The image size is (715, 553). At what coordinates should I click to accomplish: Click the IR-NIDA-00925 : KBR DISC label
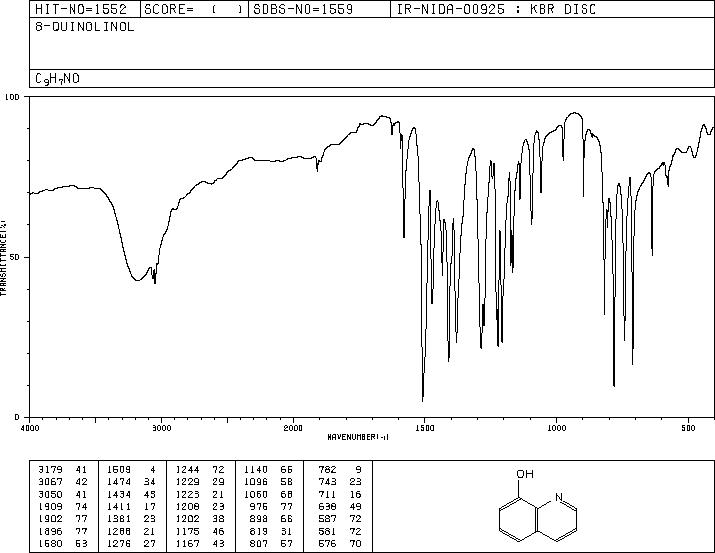pyautogui.click(x=496, y=9)
